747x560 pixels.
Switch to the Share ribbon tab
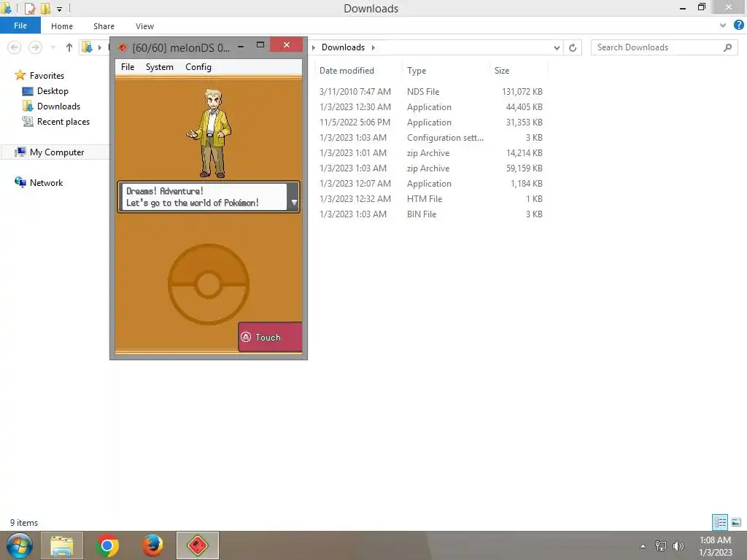(104, 26)
